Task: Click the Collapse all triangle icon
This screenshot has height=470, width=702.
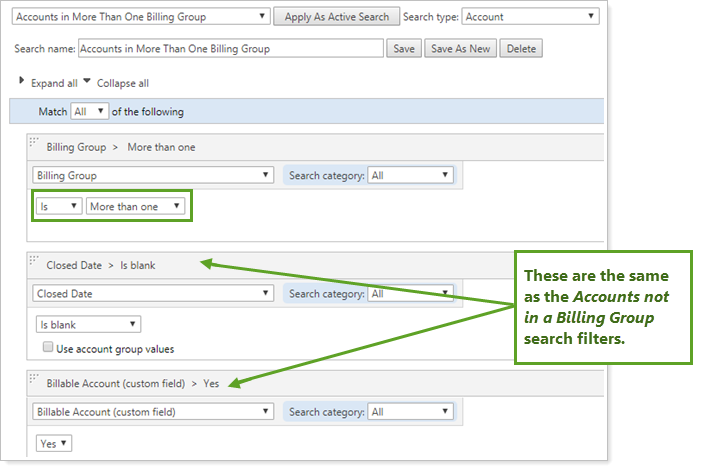Action: (x=87, y=82)
